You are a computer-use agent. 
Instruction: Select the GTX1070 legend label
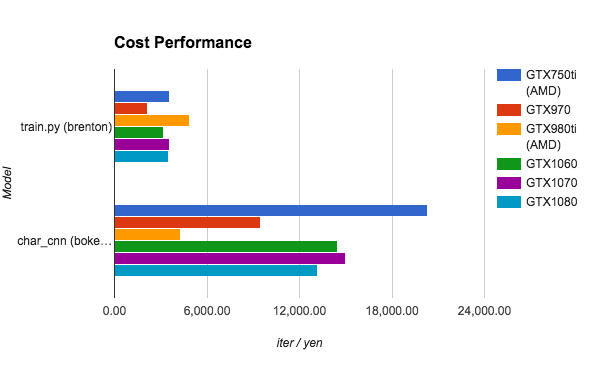point(551,183)
